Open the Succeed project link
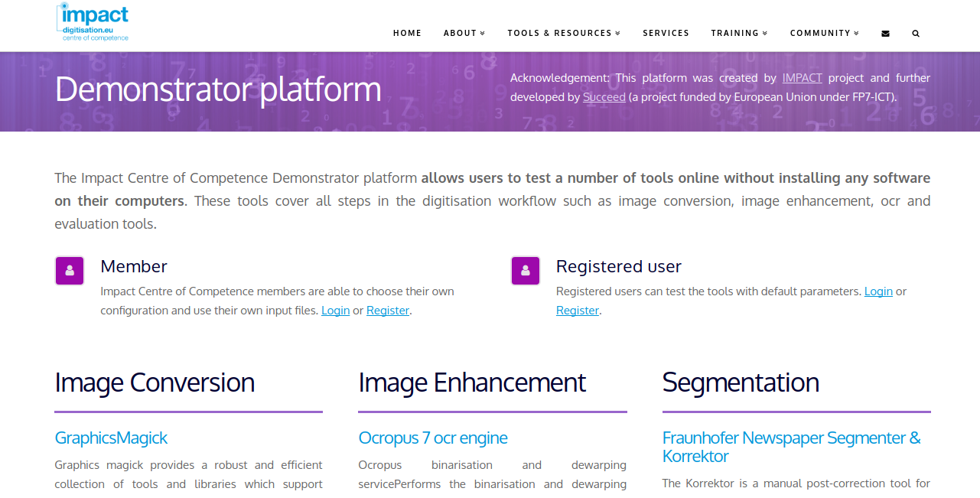This screenshot has width=980, height=498. 604,97
